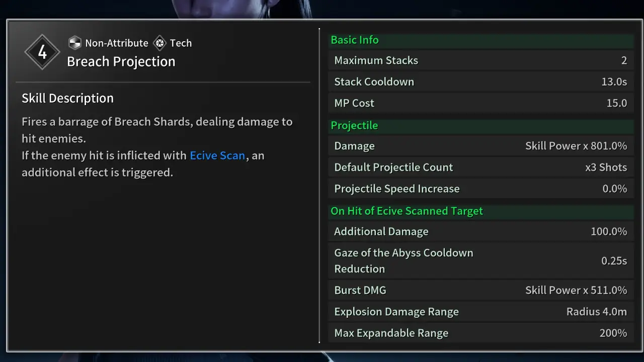Viewport: 644px width, 362px height.
Task: Select the Additional Damage stat
Action: 480,231
